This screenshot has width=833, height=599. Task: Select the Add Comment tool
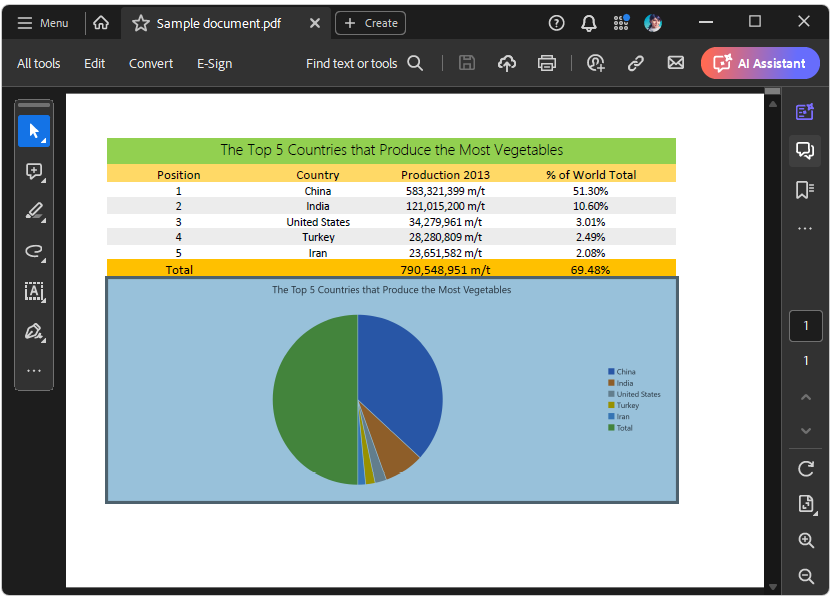click(34, 171)
